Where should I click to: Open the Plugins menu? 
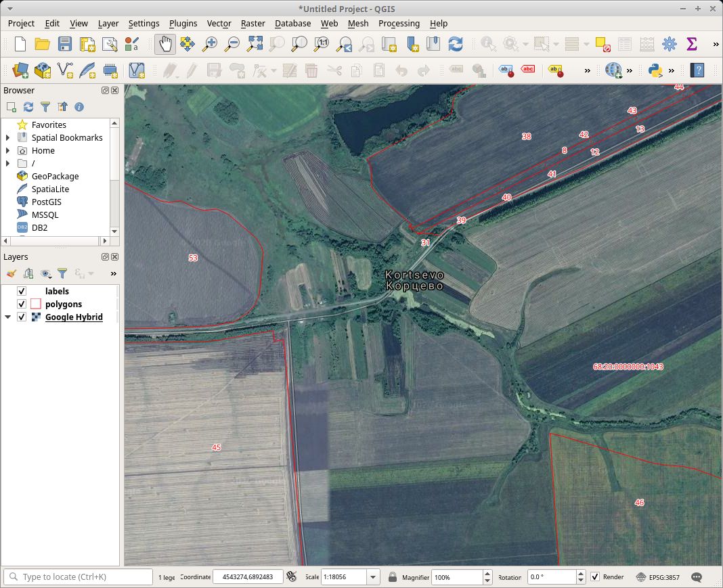click(183, 23)
